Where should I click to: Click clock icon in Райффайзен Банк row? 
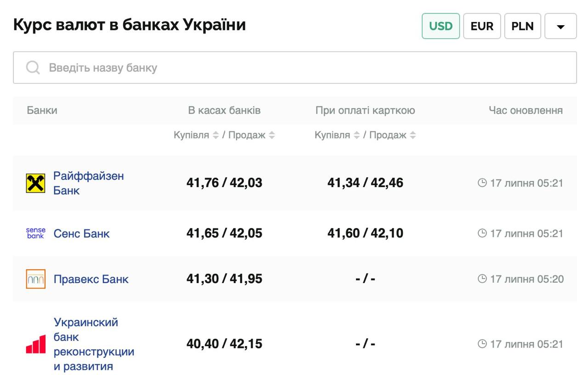[x=482, y=183]
